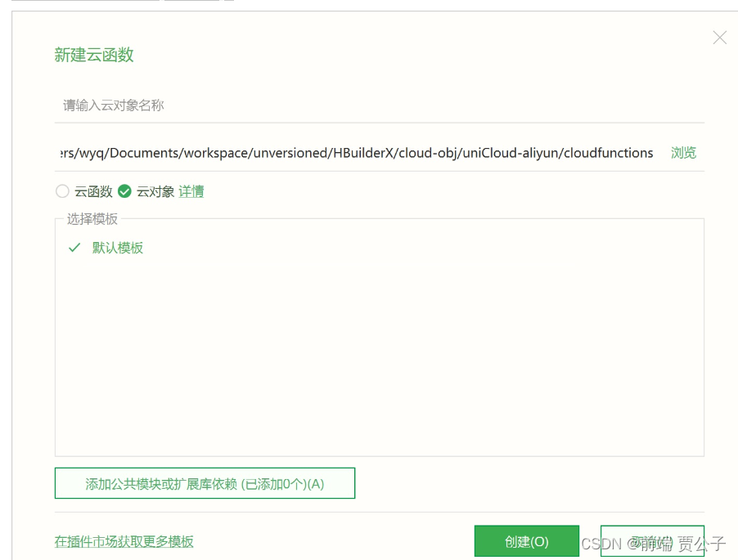Click the 默认模板 template text label
Screen dimensions: 738x560
tap(118, 248)
